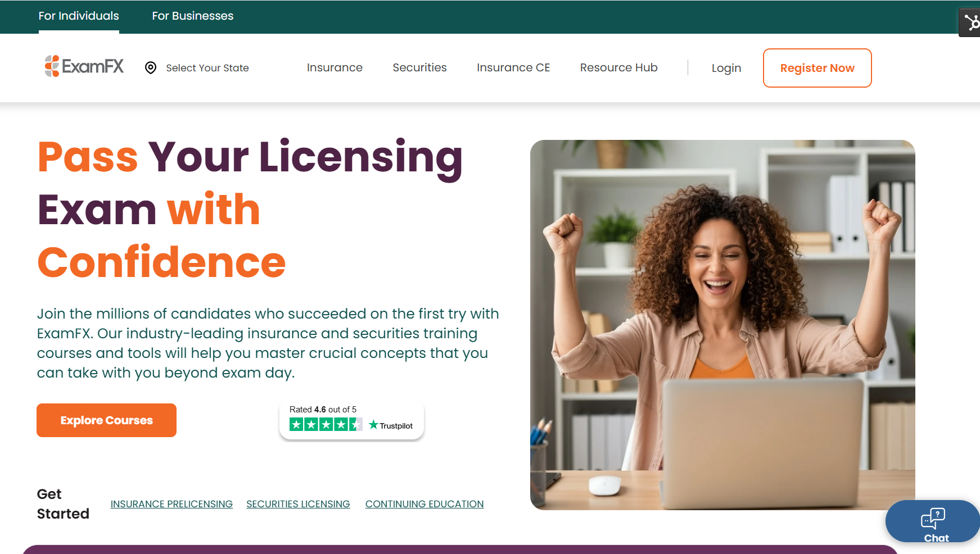The width and height of the screenshot is (980, 554).
Task: Open the HubSpot tool icon
Action: (970, 22)
